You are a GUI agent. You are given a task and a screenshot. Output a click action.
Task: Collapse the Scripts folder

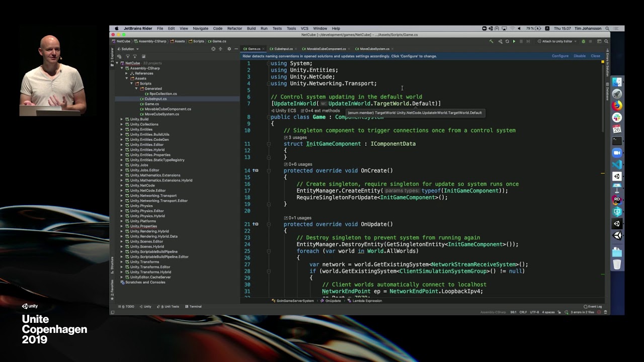click(x=131, y=83)
